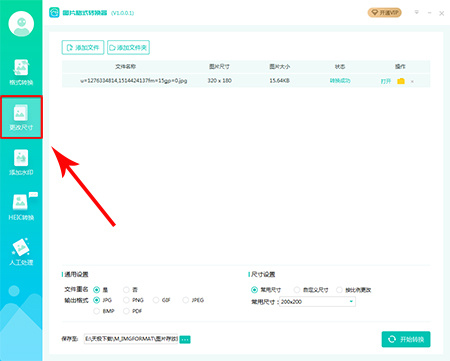Screen dimensions: 450x361
Task: Click the user avatar icon
Action: point(21,24)
